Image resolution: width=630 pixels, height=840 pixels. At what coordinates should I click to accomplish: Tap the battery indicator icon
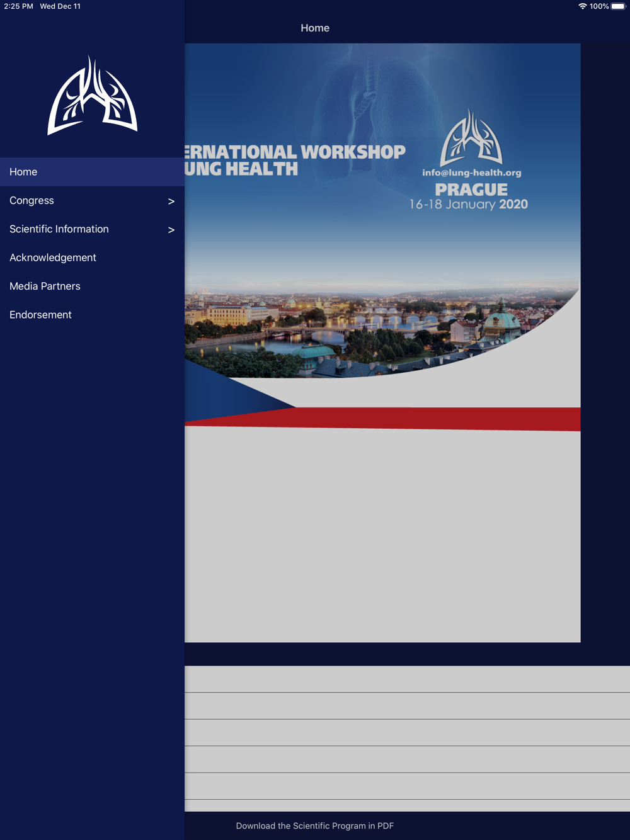point(618,6)
